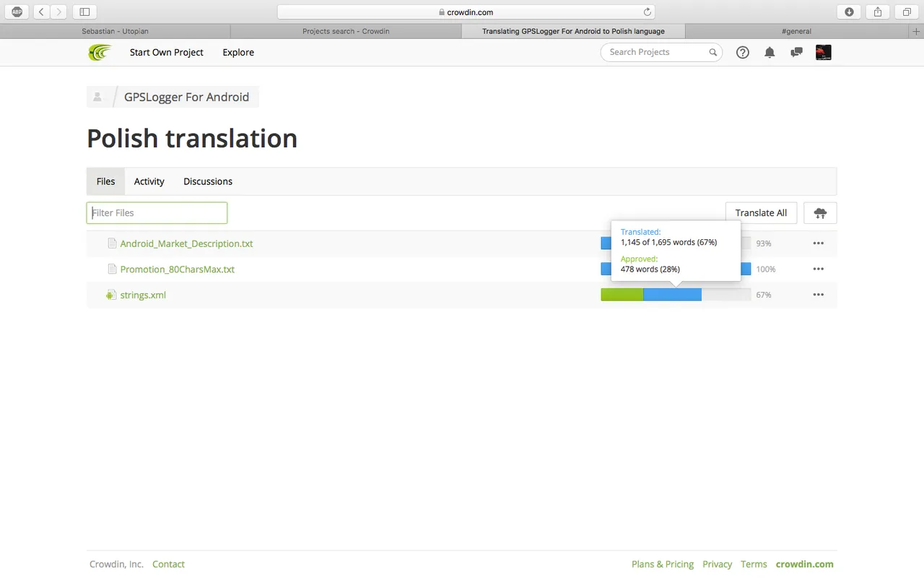
Task: Click Contact footer link
Action: tap(168, 564)
